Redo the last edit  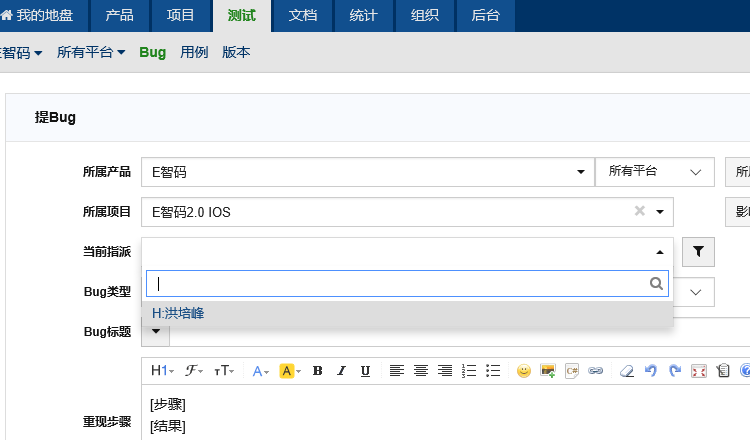(x=674, y=371)
